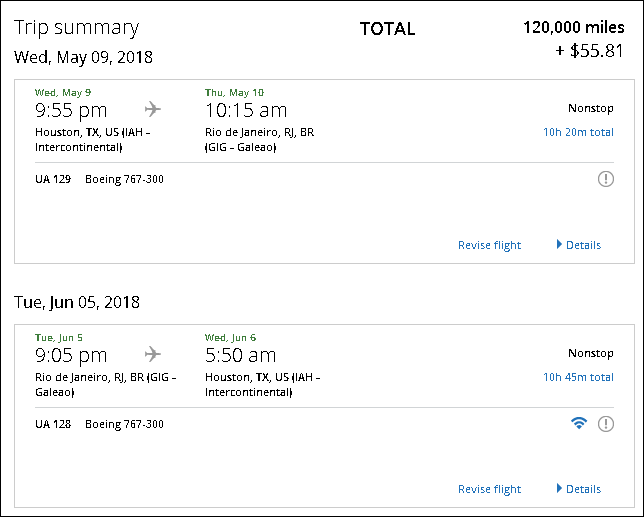The image size is (644, 517).
Task: Click the Boeing 767-300 label for UA 129
Action: click(124, 180)
